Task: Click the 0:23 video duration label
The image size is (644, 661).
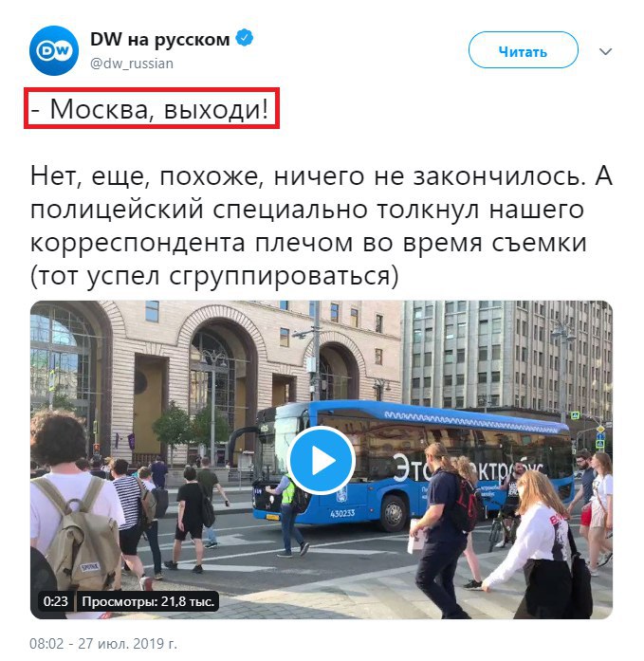Action: (55, 600)
